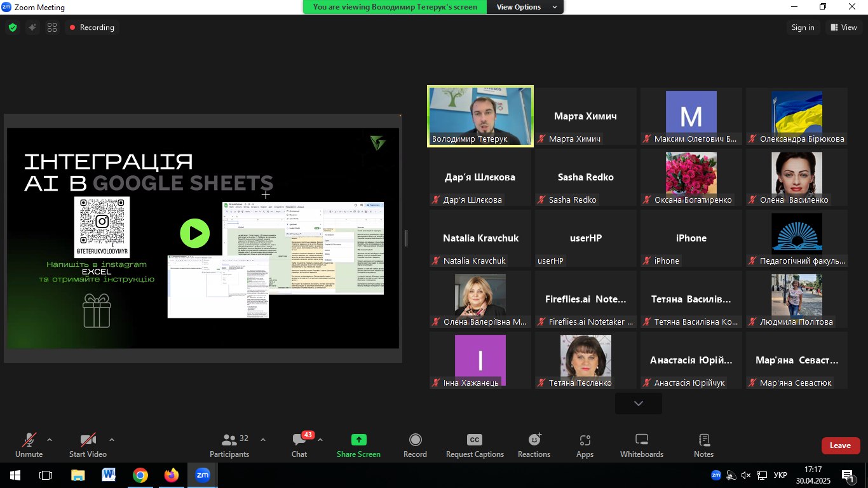Select iPhone participant tile

pos(691,239)
